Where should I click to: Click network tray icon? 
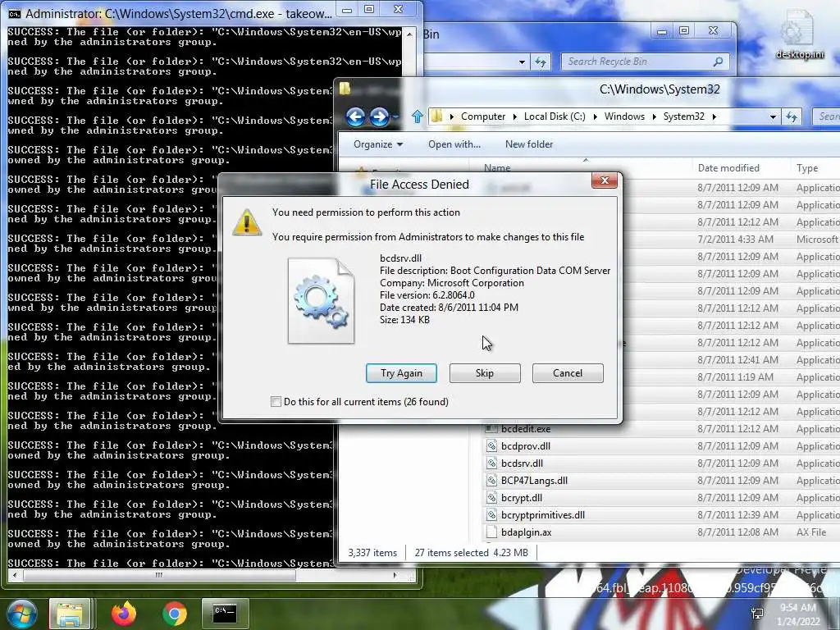pos(758,614)
